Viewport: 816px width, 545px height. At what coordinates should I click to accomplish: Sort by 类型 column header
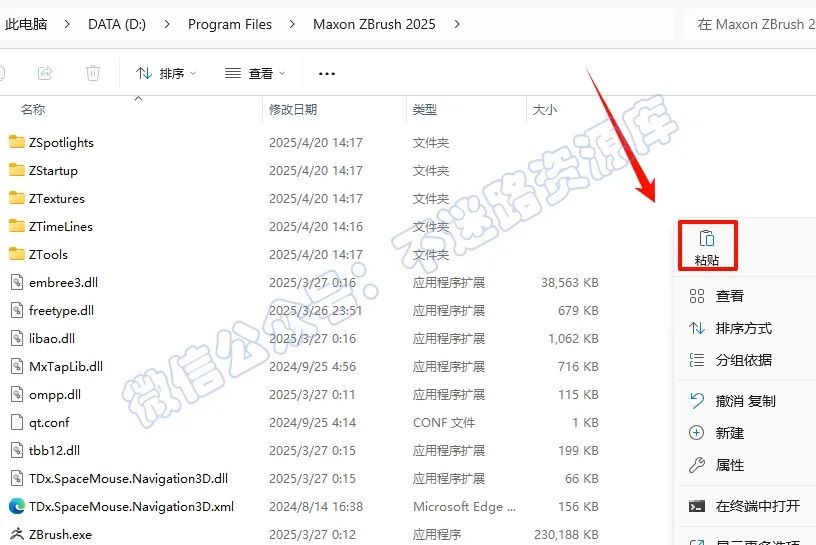pos(425,109)
